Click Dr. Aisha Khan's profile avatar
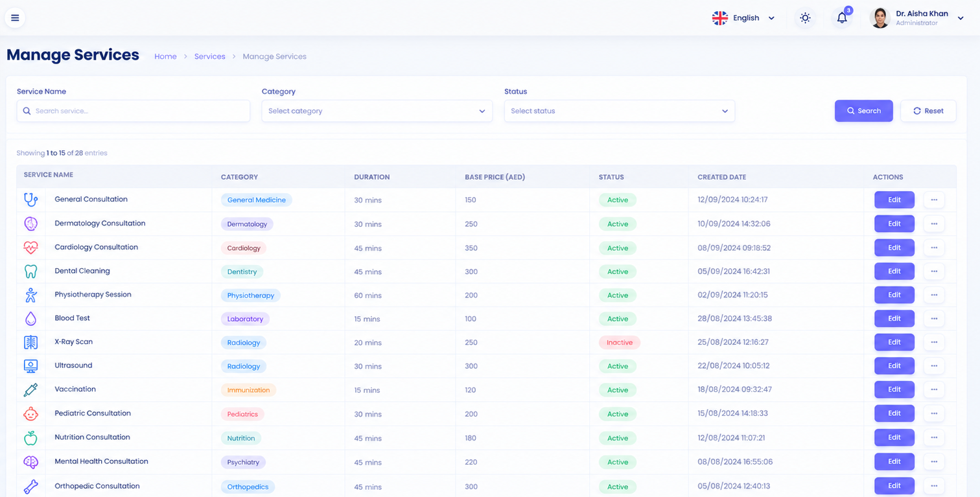Screen dimensions: 980x497 pyautogui.click(x=880, y=18)
